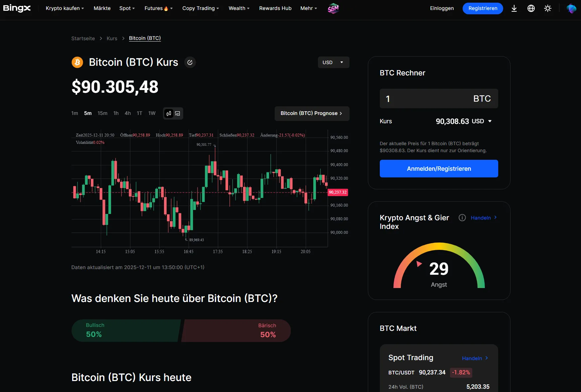
Task: Click the round icon beside Bitcoin Kurs title
Action: click(x=190, y=62)
